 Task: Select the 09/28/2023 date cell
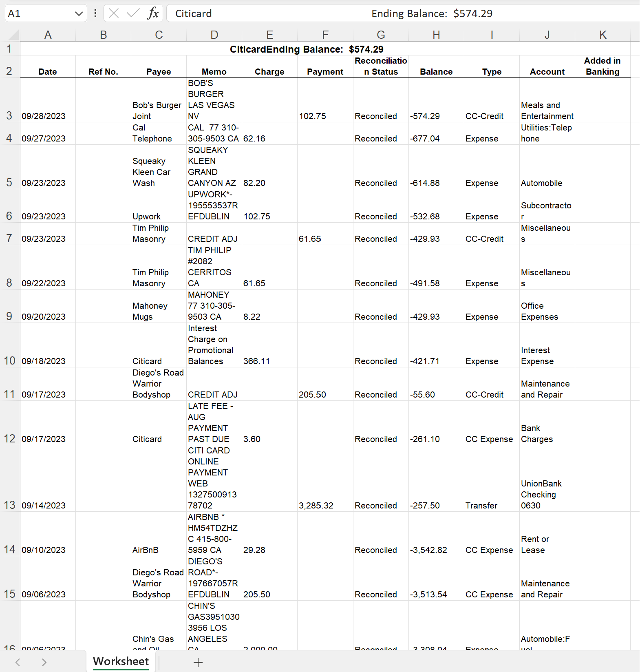pos(48,100)
